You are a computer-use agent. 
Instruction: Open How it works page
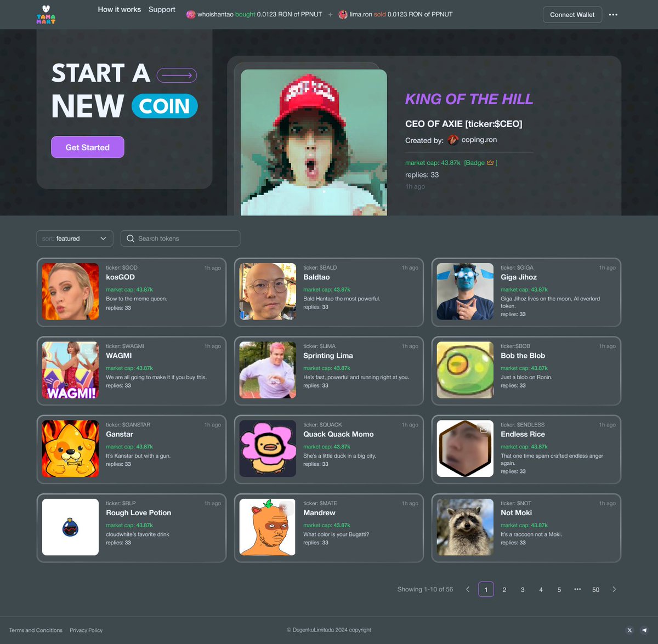click(119, 9)
